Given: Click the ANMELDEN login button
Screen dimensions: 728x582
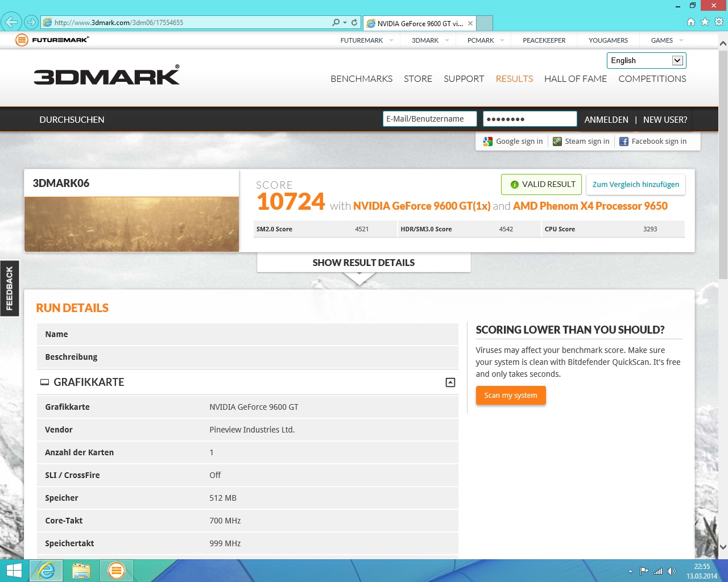Looking at the screenshot, I should point(606,120).
